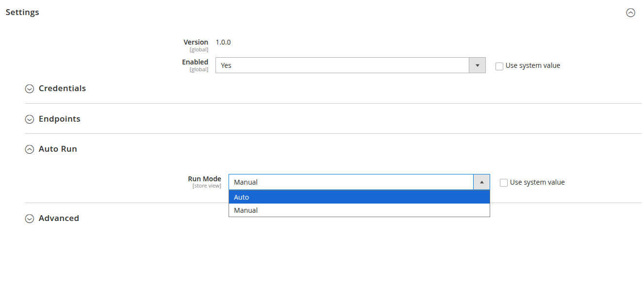Check Use system value for Run Mode
This screenshot has width=644, height=300.
pos(504,183)
